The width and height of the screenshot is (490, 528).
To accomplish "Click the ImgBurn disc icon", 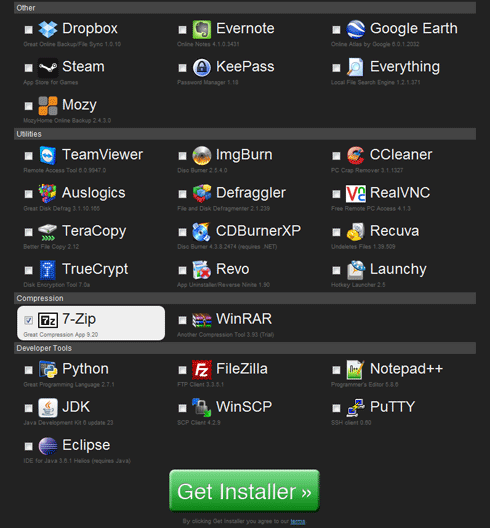I will [x=201, y=156].
